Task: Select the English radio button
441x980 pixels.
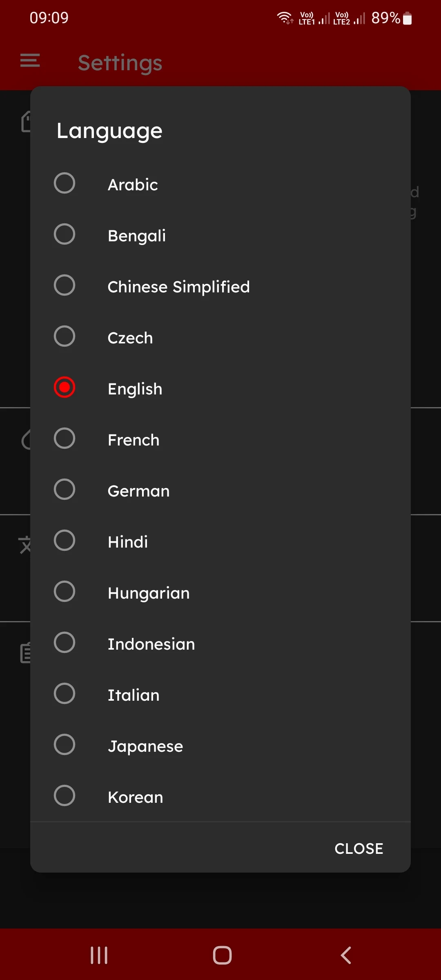Action: (65, 387)
